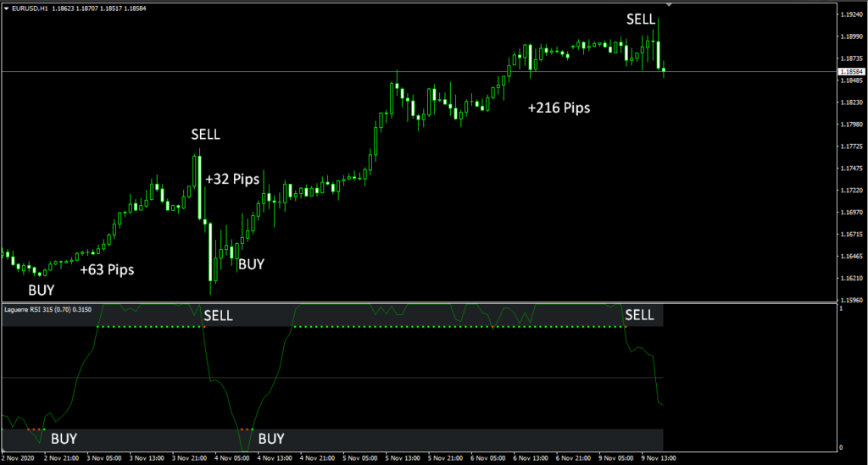Screen dimensions: 868x465
Task: Click the indicator scale value 1
Action: [x=840, y=308]
